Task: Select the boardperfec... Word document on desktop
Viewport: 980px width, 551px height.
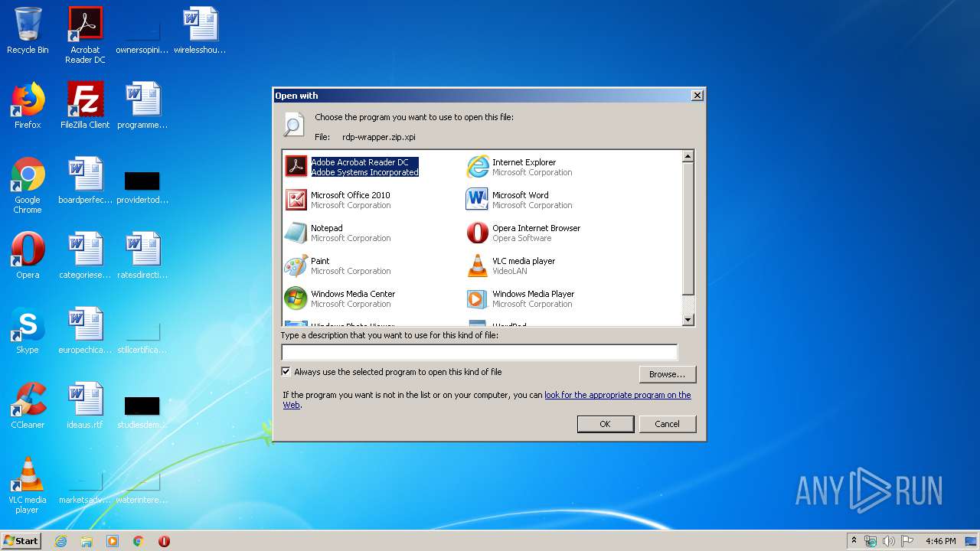Action: pyautogui.click(x=85, y=181)
